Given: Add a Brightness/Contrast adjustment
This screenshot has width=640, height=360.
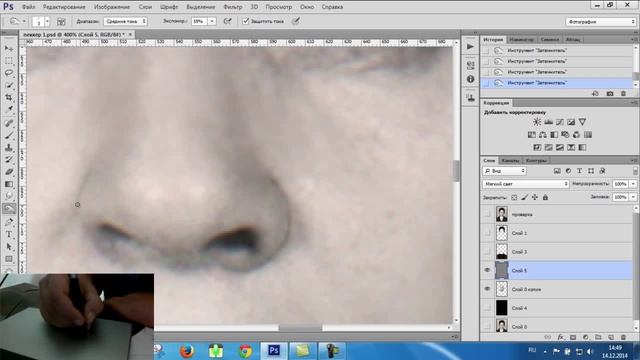Looking at the screenshot, I should coord(537,122).
